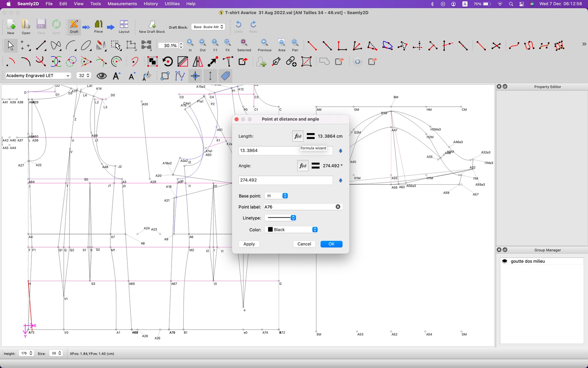Click the Open pattern file icon
588x368 pixels.
click(26, 25)
